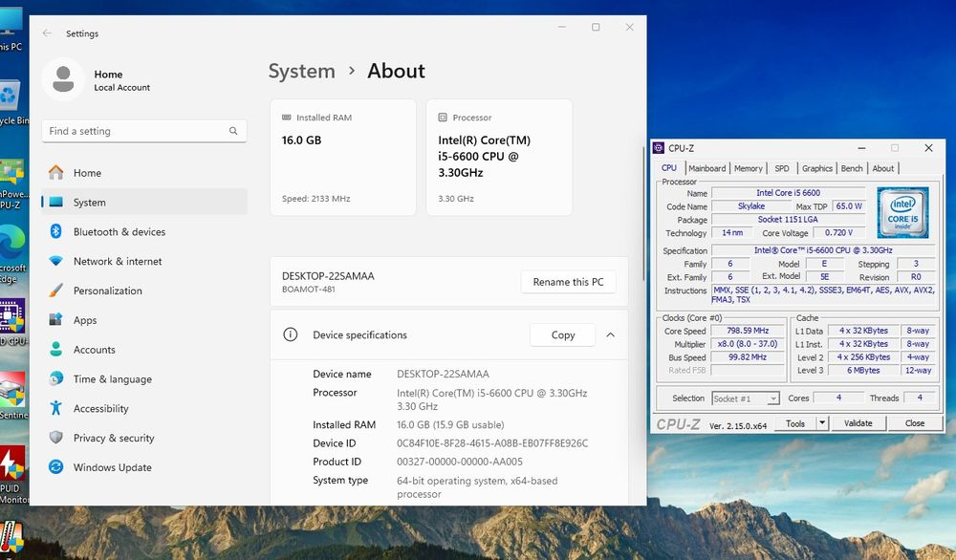Click the Apps icon in sidebar
Image resolution: width=956 pixels, height=560 pixels.
pyautogui.click(x=56, y=319)
